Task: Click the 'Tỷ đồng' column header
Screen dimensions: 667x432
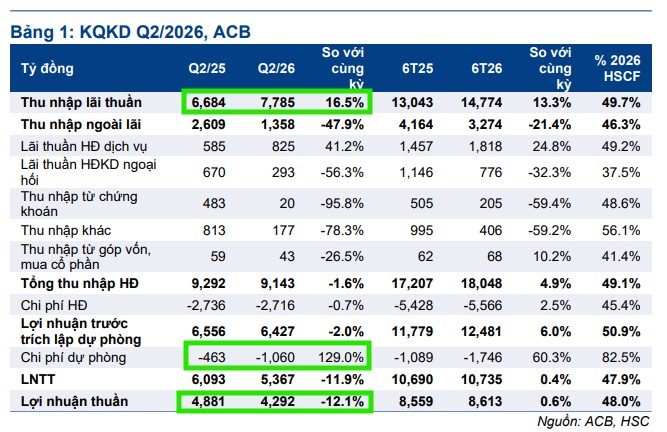Action: coord(47,68)
